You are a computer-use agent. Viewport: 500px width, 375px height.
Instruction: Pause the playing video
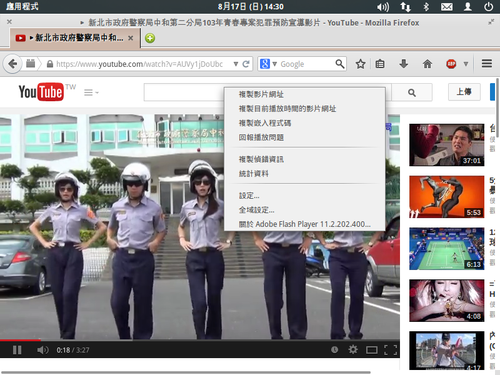[x=17, y=350]
